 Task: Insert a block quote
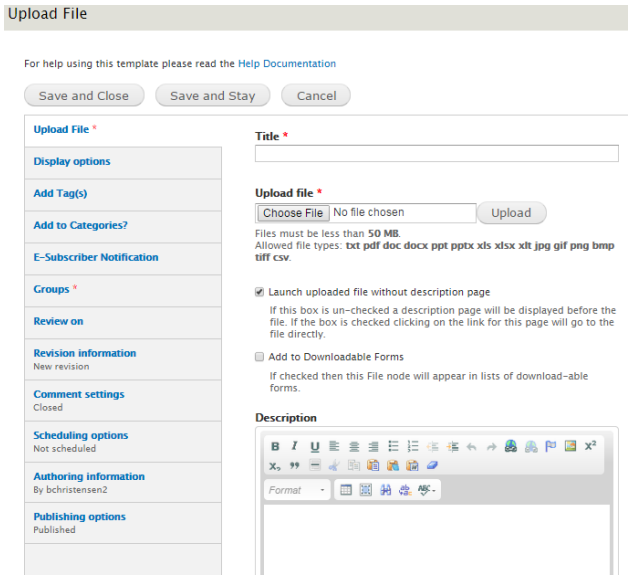[x=295, y=466]
